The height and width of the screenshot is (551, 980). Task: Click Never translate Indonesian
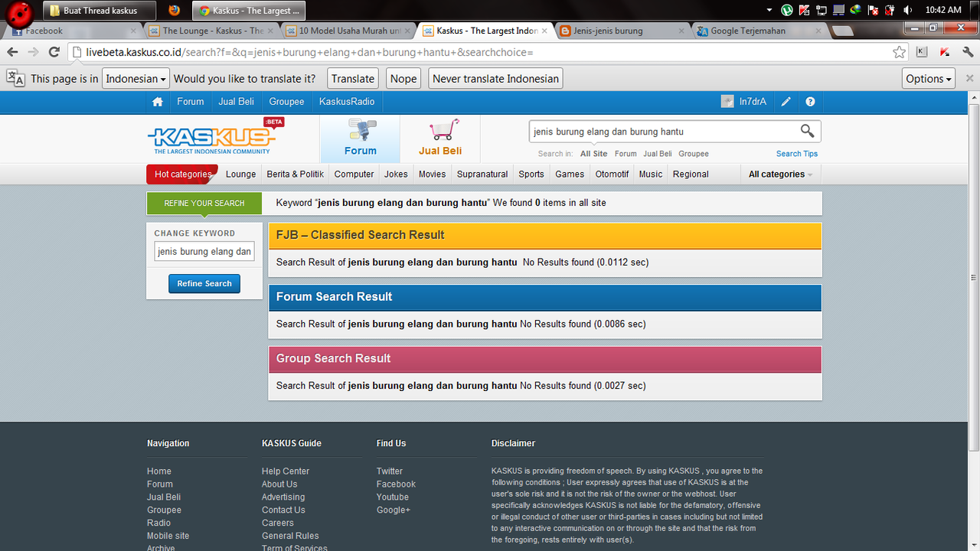coord(495,78)
